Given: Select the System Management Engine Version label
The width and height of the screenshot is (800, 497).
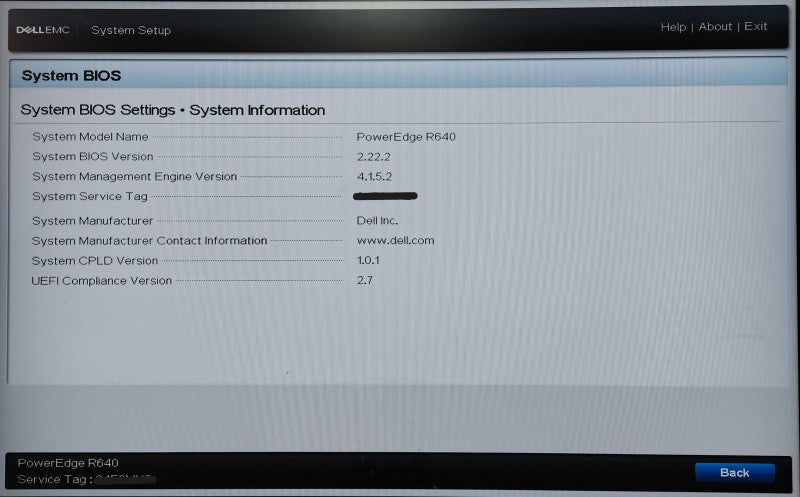Looking at the screenshot, I should click(134, 177).
